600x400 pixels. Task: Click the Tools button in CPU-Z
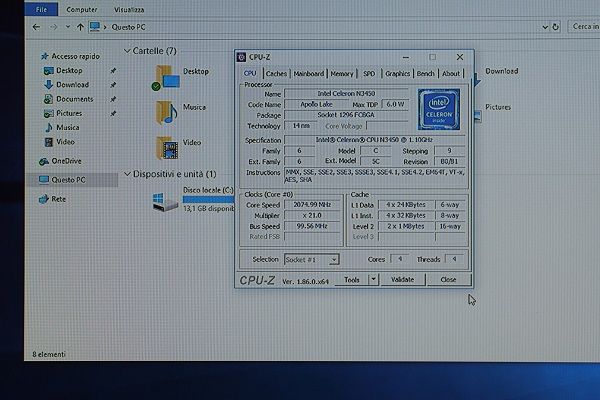(x=352, y=280)
